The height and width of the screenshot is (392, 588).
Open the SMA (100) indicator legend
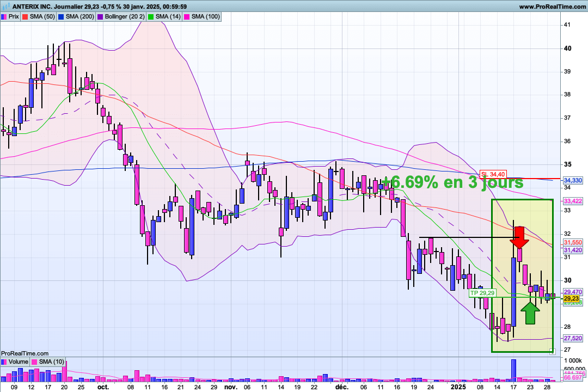202,16
